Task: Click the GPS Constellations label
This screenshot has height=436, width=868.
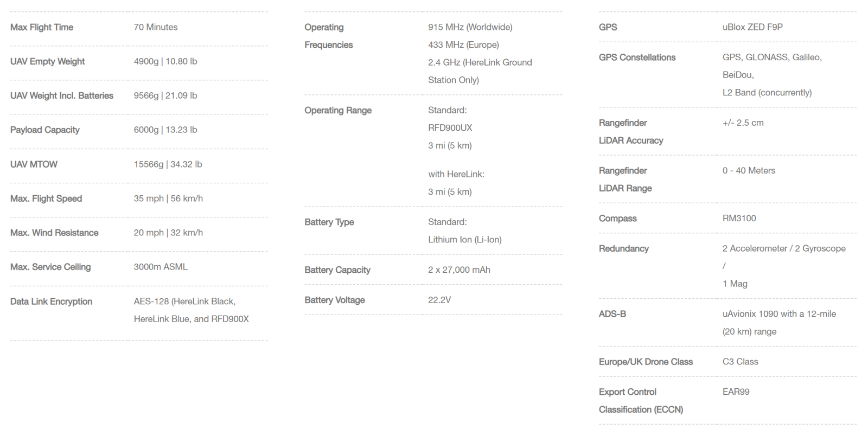Action: [637, 57]
